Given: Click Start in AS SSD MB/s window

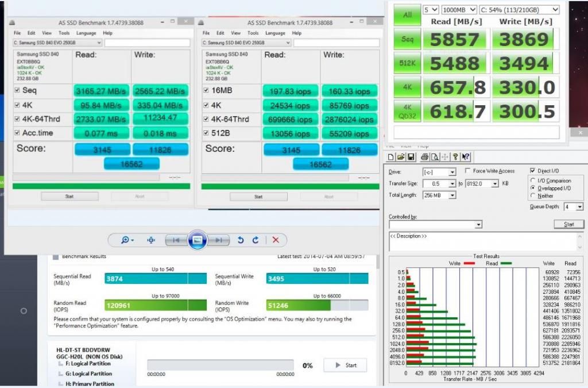Looking at the screenshot, I should pos(69,196).
